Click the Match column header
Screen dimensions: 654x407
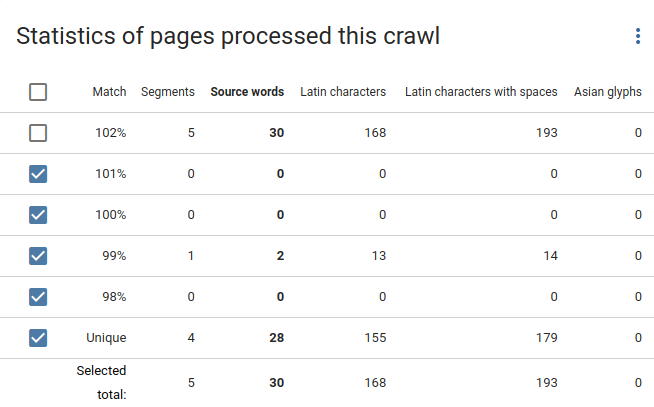pyautogui.click(x=109, y=92)
